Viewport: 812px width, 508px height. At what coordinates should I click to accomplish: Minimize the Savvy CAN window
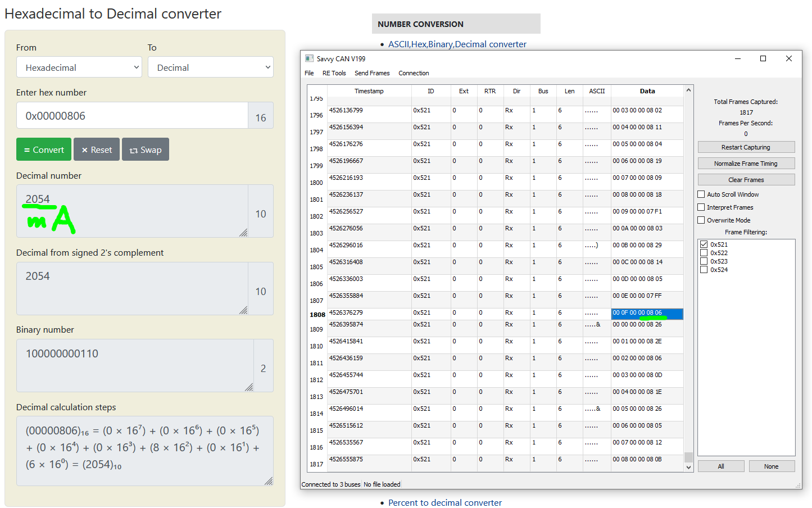pos(738,58)
